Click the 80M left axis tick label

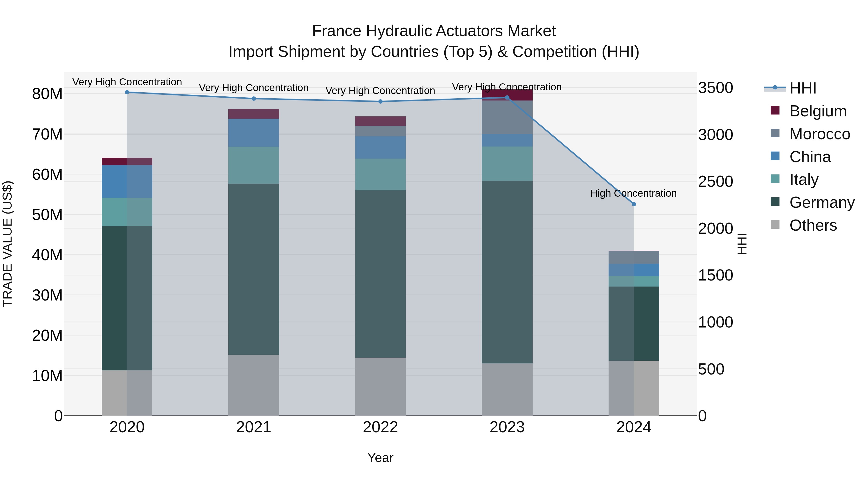47,94
